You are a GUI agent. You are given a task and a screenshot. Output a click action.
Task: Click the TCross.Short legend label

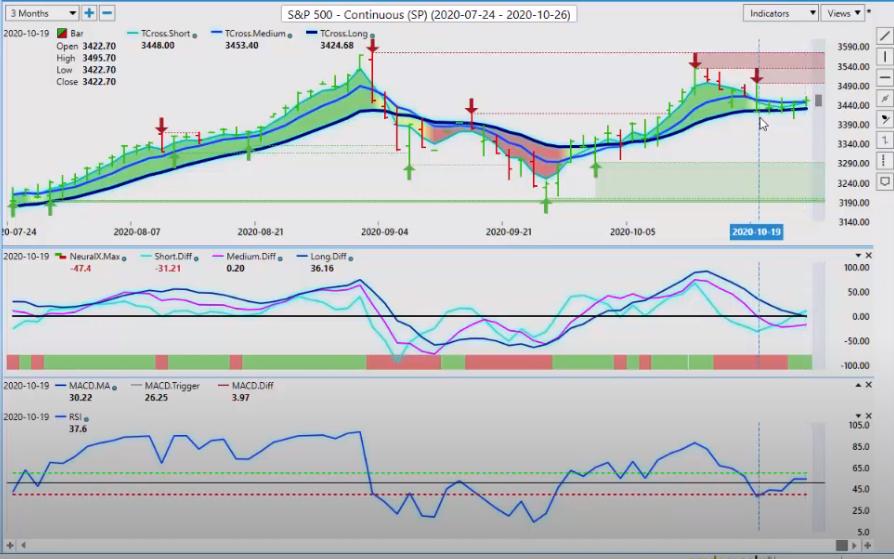(x=165, y=34)
